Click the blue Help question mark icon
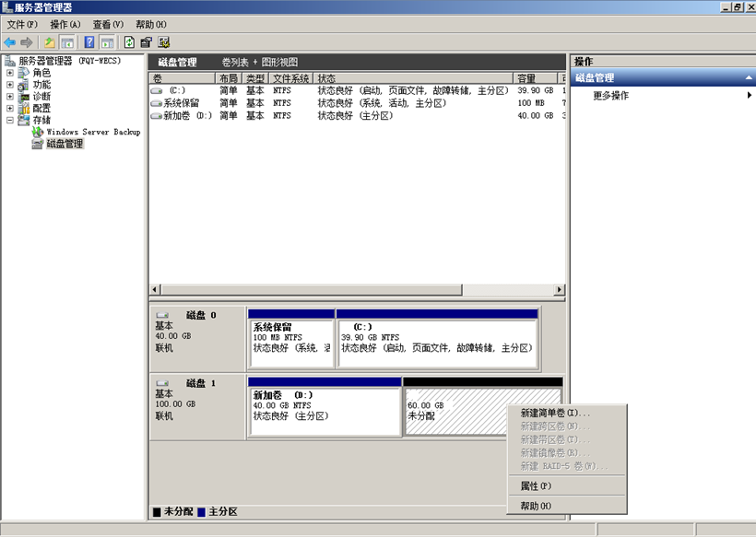756x537 pixels. 89,42
